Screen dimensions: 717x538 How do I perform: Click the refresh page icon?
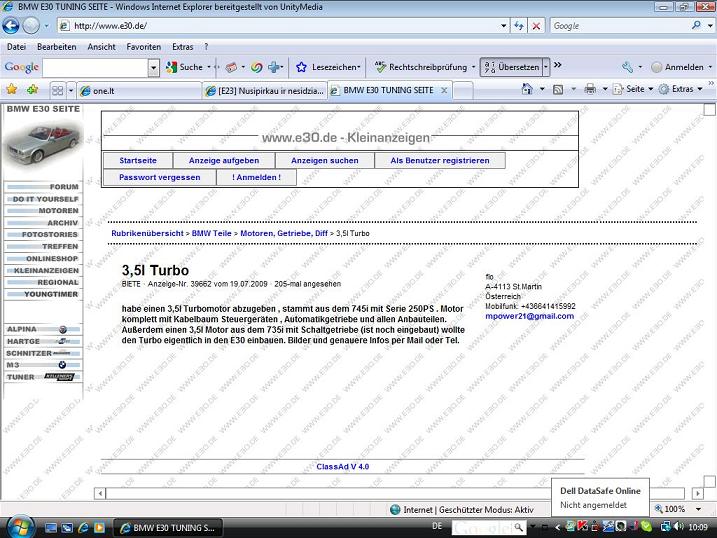click(x=518, y=25)
